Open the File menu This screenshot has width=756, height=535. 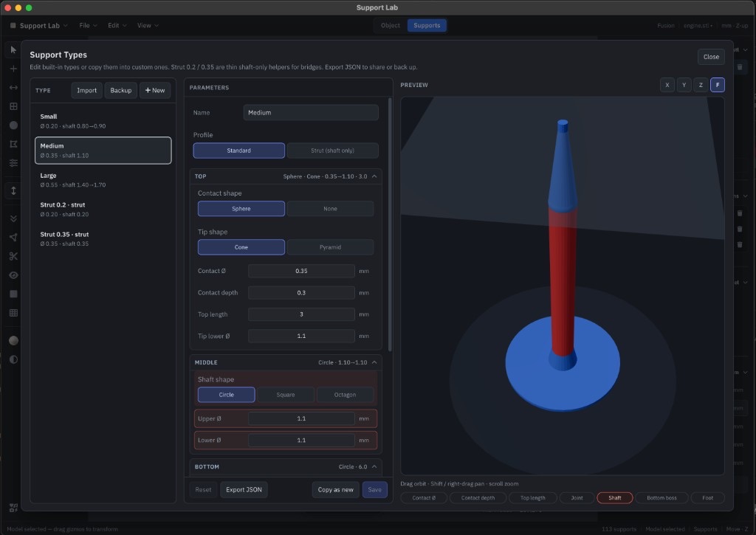pos(89,26)
